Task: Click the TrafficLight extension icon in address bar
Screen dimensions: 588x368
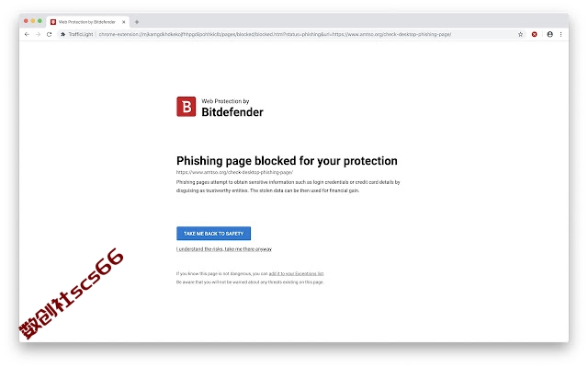Action: click(x=63, y=34)
